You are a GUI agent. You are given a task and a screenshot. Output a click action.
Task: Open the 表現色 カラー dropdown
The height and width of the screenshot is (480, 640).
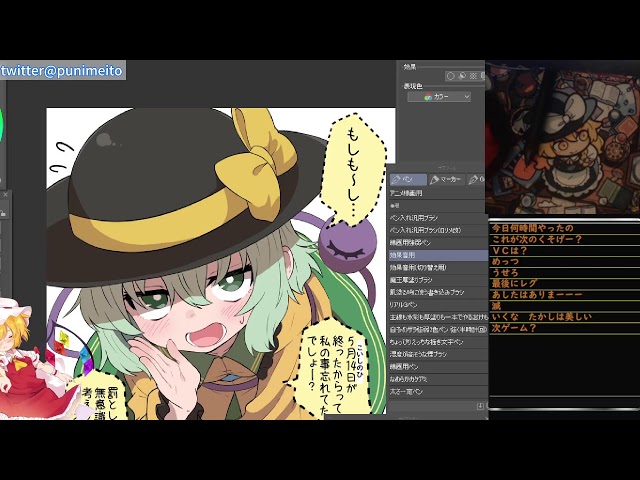click(x=439, y=97)
